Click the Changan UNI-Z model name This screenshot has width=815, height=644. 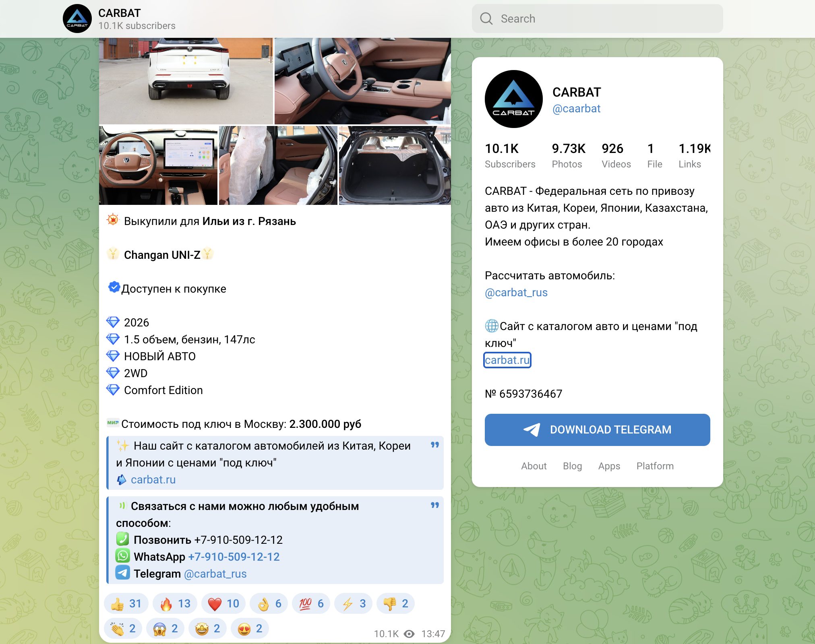[x=162, y=255]
